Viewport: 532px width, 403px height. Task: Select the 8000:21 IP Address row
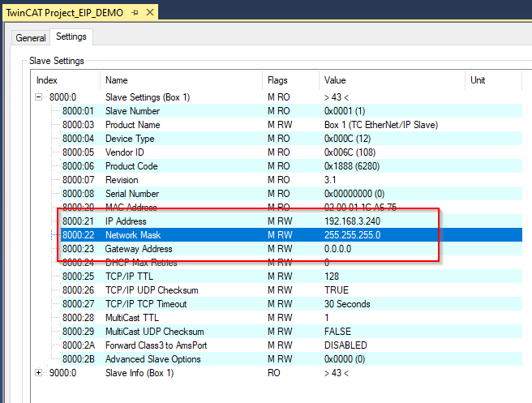coord(292,221)
